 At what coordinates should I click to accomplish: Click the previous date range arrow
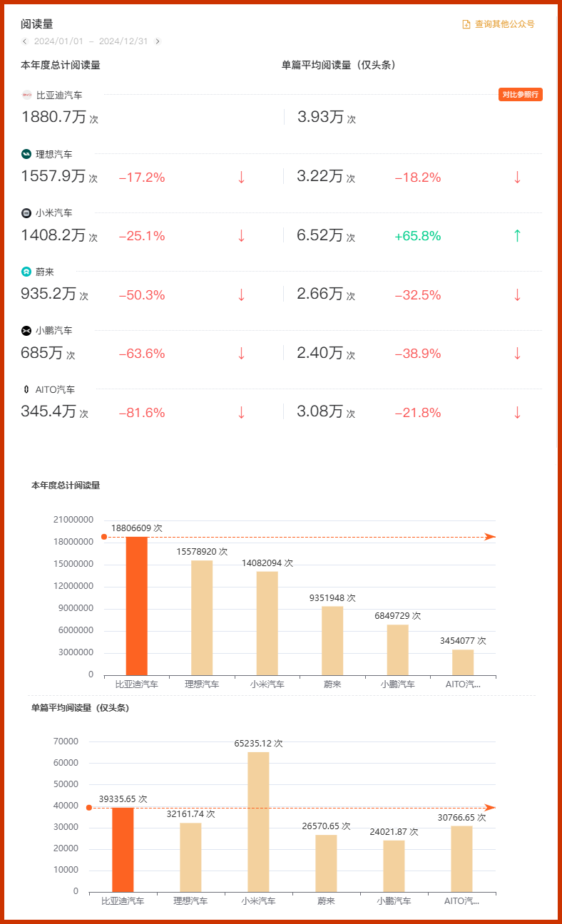tap(25, 41)
